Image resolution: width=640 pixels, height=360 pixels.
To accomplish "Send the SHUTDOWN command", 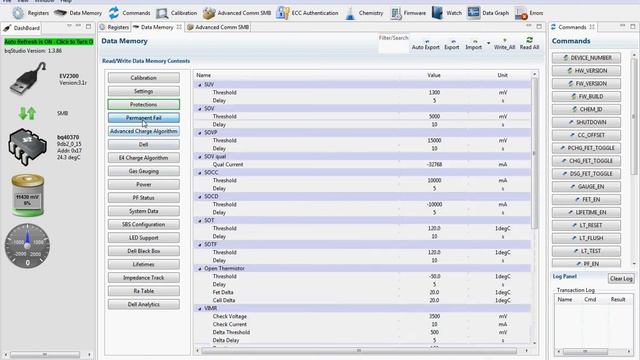I will click(x=587, y=122).
